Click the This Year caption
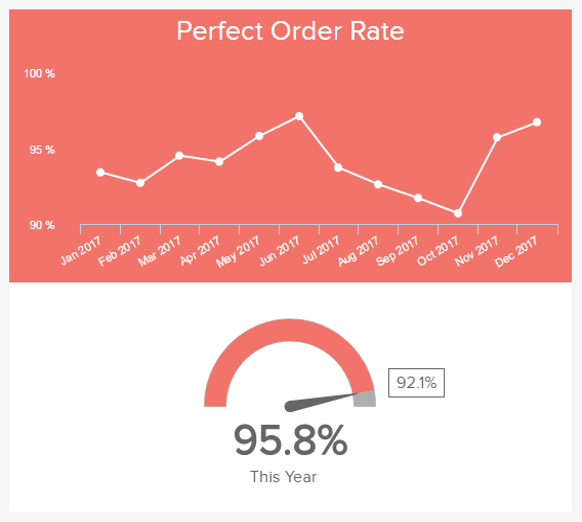Image resolution: width=582 pixels, height=522 pixels. 283,477
